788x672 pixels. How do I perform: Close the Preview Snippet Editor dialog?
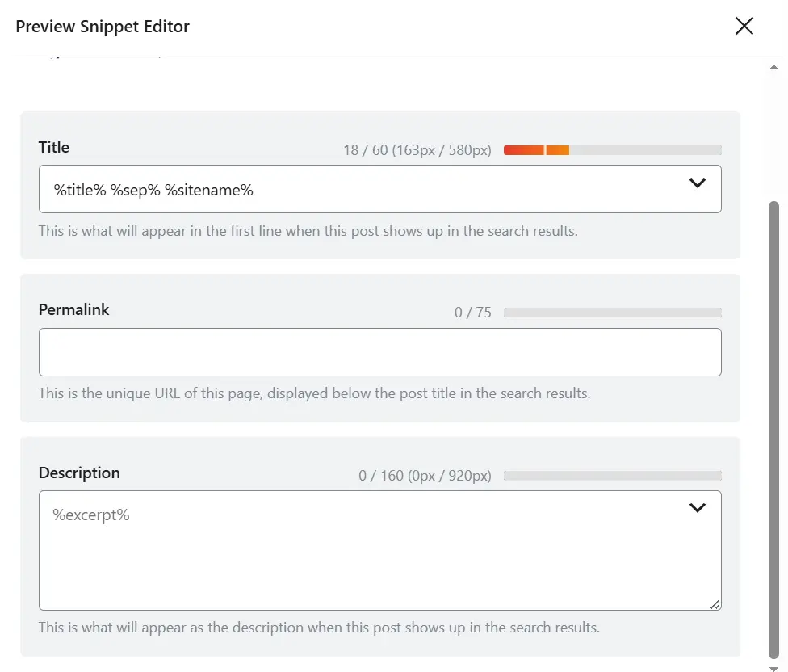click(x=744, y=27)
